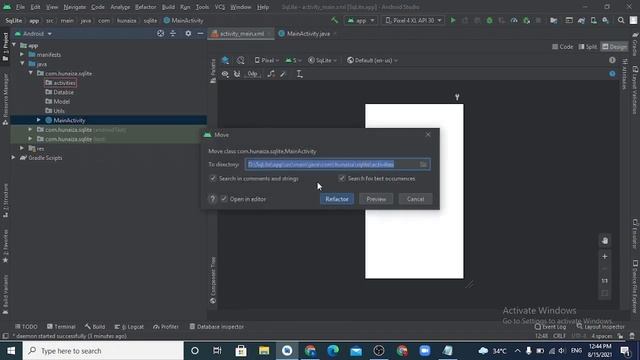Viewport: 640px width, 360px height.
Task: Click Cancel in the Move dialog
Action: [415, 199]
